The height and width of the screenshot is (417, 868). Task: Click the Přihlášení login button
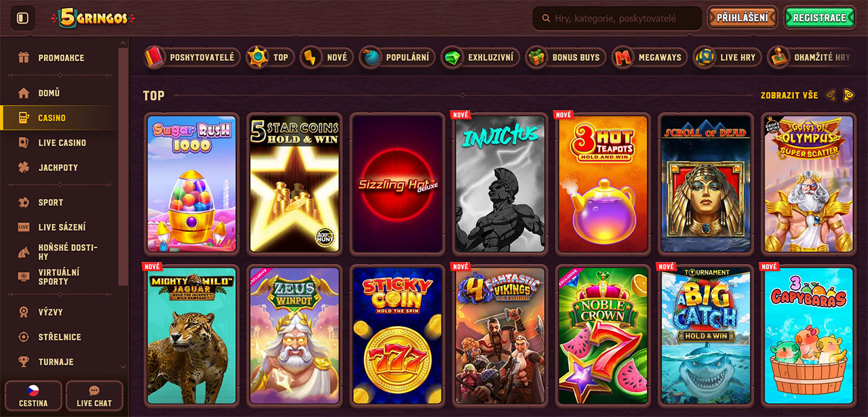click(x=742, y=18)
